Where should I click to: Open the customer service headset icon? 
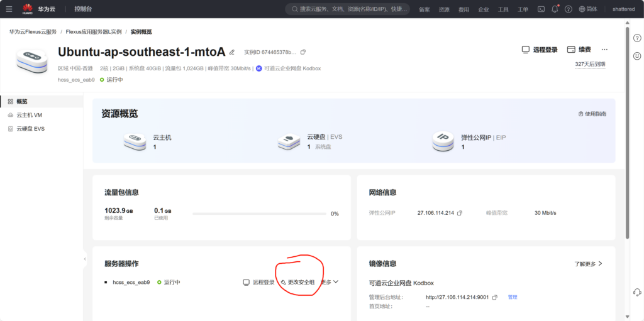pos(636,292)
